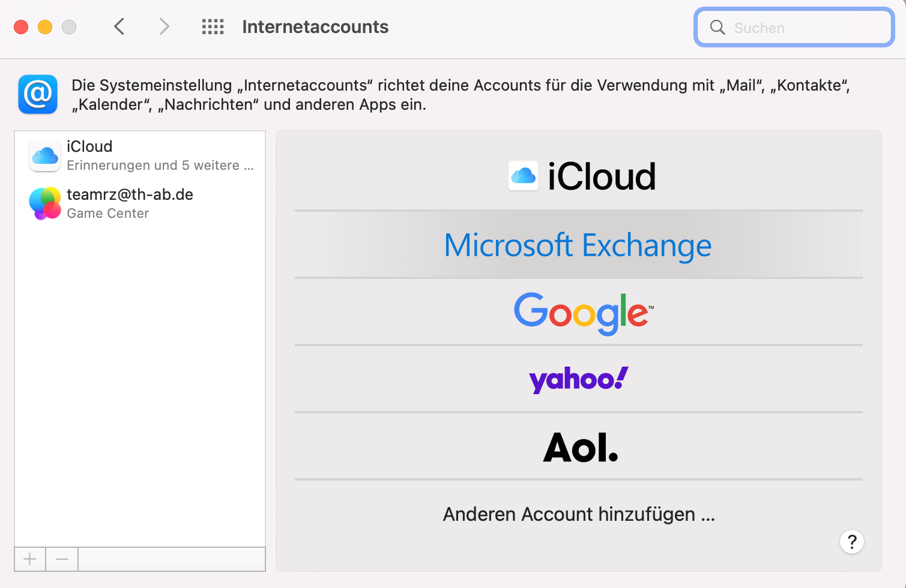This screenshot has height=588, width=906.
Task: Close the Internetaccounts window
Action: [21, 27]
